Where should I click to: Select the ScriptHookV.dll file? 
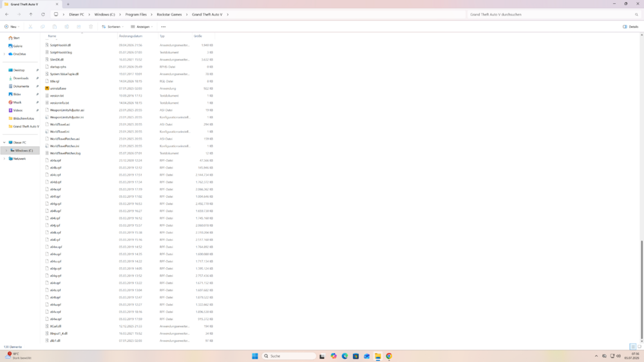(61, 45)
